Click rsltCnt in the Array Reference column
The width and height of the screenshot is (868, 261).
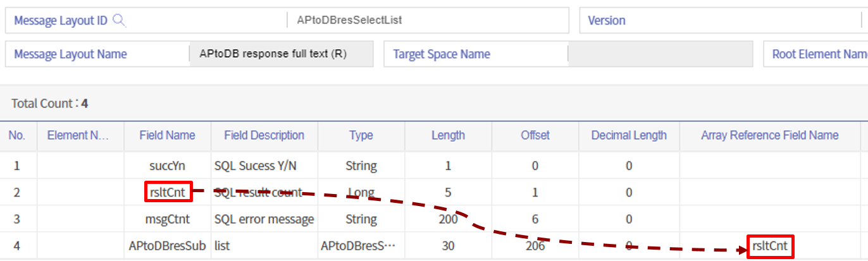769,246
